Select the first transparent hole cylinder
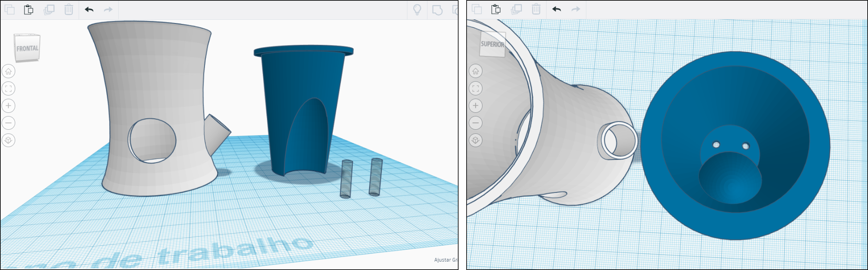The height and width of the screenshot is (270, 868). (346, 179)
